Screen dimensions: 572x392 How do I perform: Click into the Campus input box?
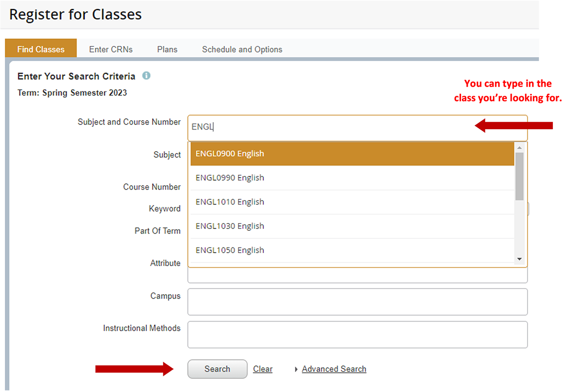tap(357, 302)
